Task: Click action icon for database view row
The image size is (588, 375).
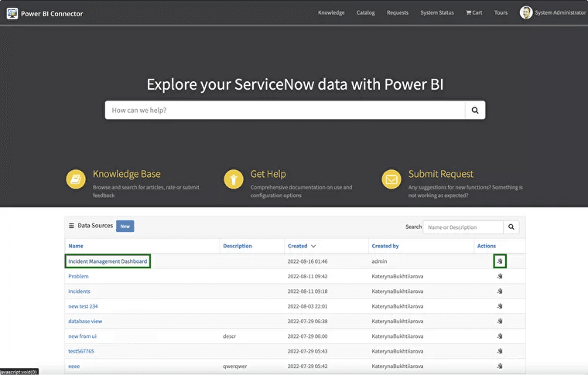Action: 500,321
